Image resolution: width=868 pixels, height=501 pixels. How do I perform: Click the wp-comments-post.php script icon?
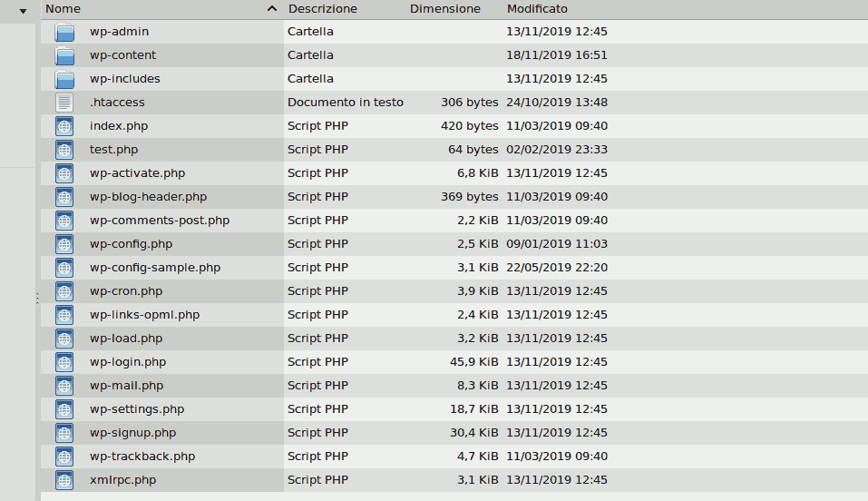[64, 221]
